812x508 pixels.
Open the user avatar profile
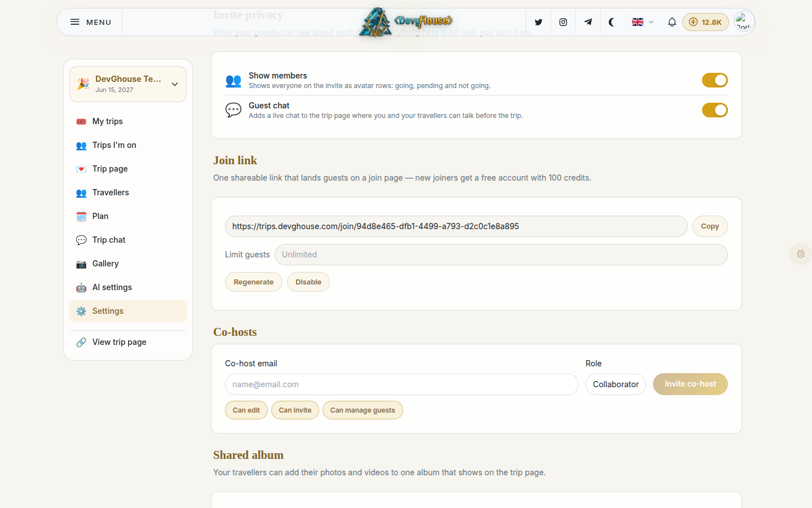(x=744, y=22)
